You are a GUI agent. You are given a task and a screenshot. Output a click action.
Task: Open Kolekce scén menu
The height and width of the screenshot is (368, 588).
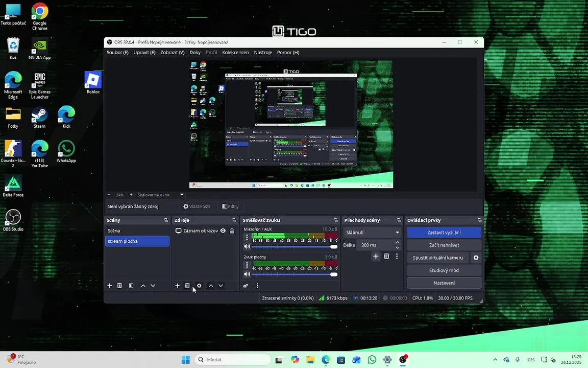[x=235, y=53]
